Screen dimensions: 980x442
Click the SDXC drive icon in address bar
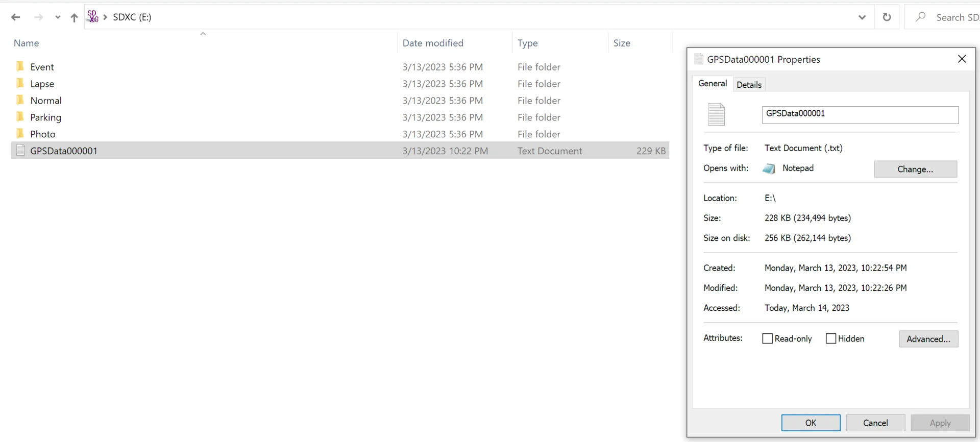pyautogui.click(x=92, y=16)
